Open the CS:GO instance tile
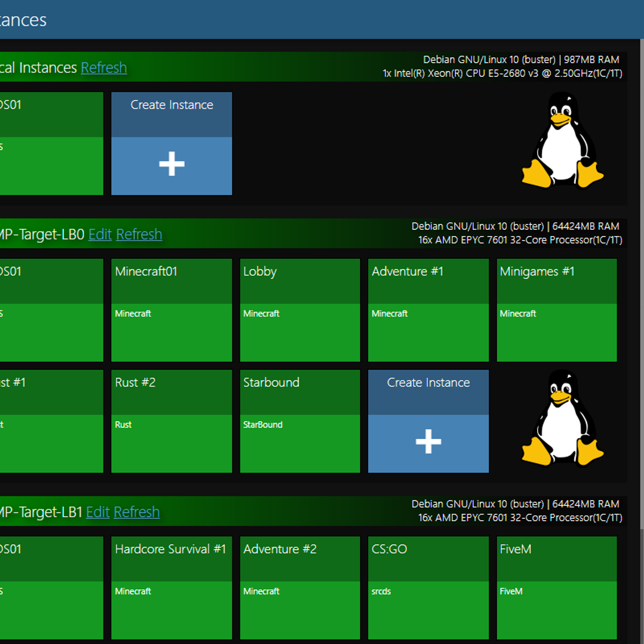The image size is (644, 644). point(428,588)
